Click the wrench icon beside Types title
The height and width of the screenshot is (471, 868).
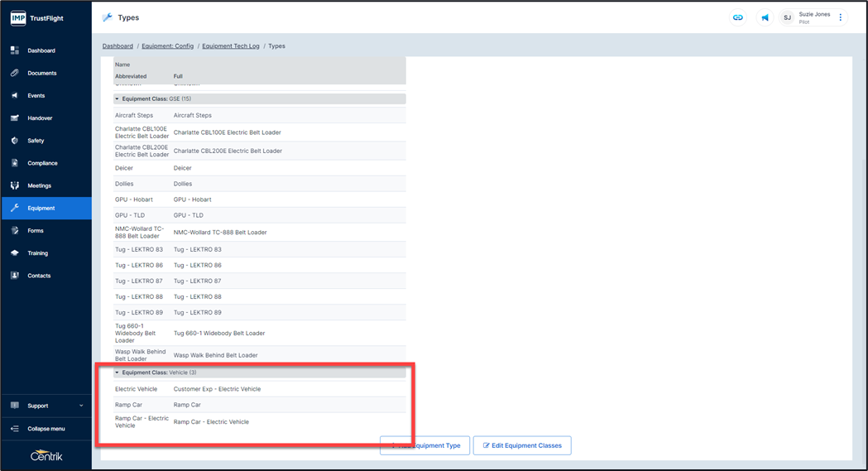pyautogui.click(x=108, y=17)
